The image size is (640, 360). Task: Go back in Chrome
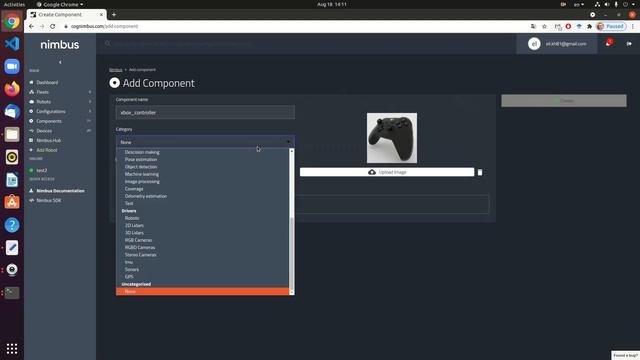click(x=31, y=26)
